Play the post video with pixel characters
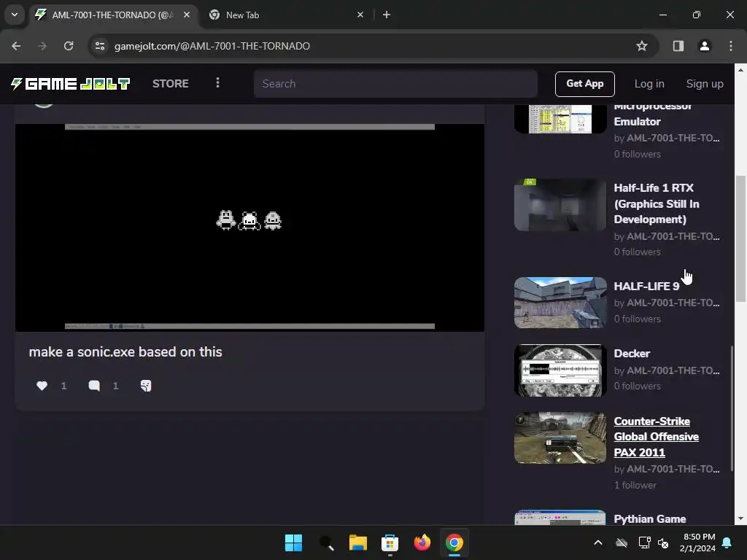The width and height of the screenshot is (747, 560). click(249, 227)
